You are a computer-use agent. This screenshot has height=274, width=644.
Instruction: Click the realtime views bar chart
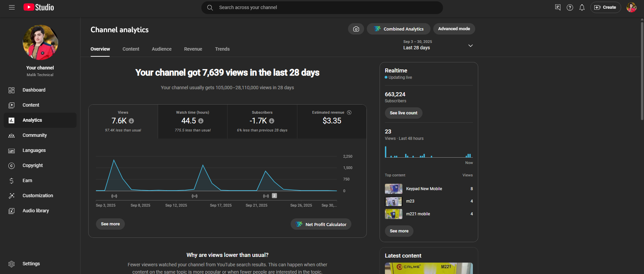429,152
